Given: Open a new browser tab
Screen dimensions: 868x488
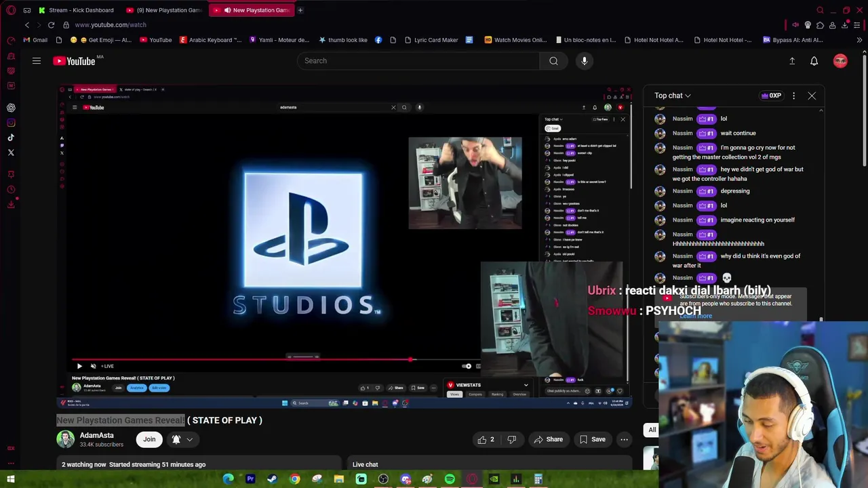Looking at the screenshot, I should coord(300,10).
